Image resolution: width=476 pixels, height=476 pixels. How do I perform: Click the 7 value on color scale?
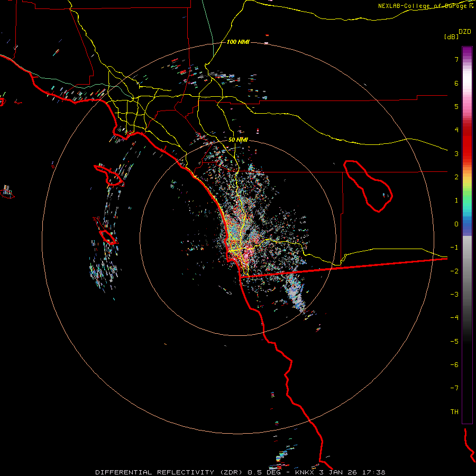[x=456, y=59]
